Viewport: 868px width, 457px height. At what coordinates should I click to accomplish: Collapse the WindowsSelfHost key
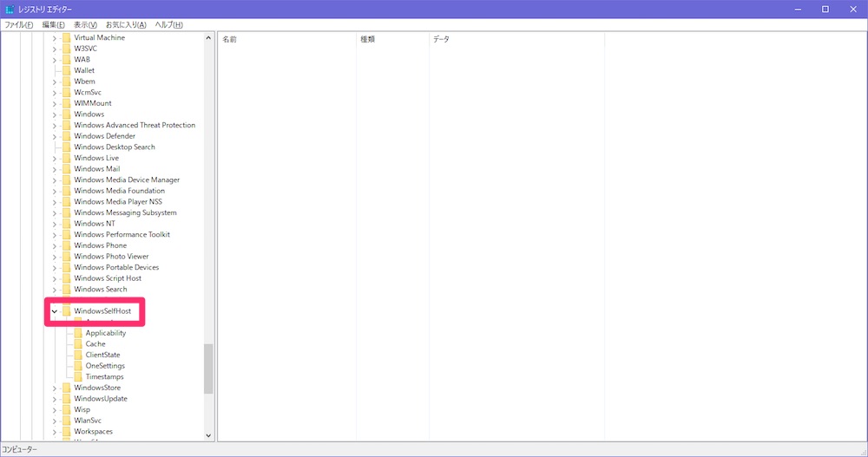54,311
